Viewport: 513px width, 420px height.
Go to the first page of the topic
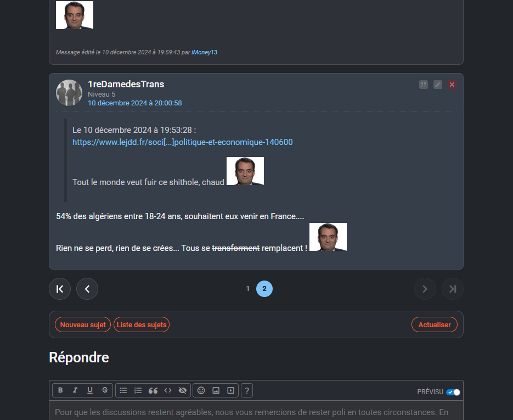(60, 289)
